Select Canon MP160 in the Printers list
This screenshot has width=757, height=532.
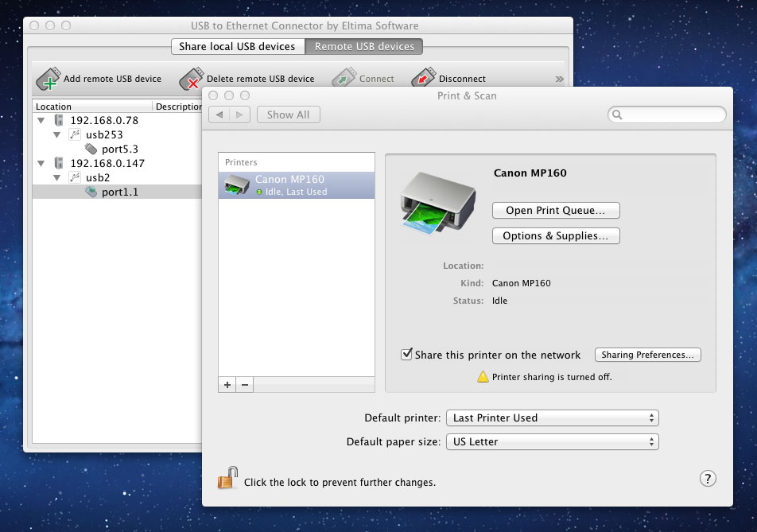point(297,185)
